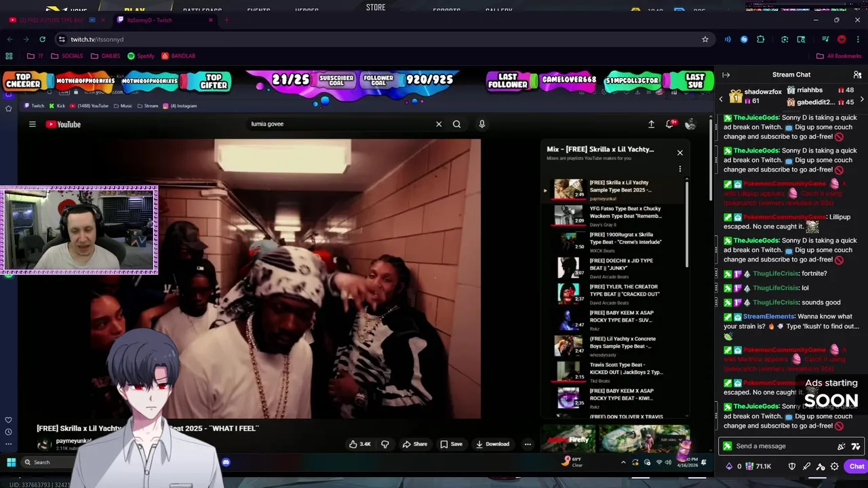Click the party popper celebration icon in chat input
Image resolution: width=868 pixels, height=488 pixels.
click(842, 446)
